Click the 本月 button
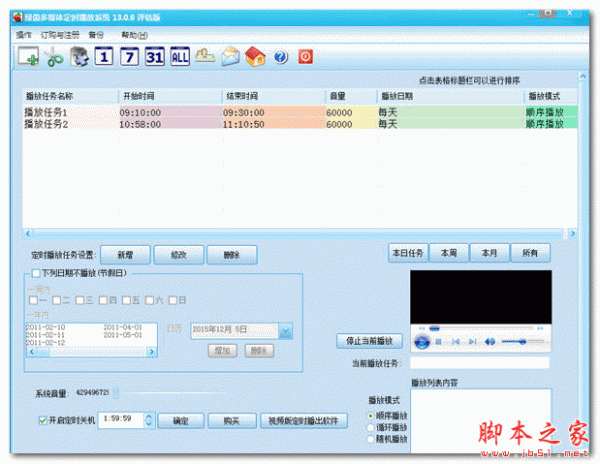This screenshot has width=600, height=464. (x=489, y=253)
